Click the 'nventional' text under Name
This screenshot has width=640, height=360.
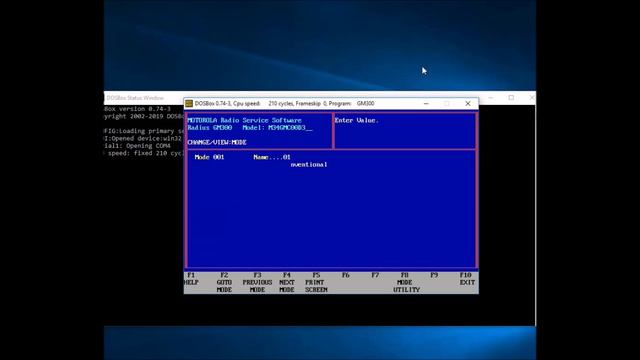[309, 164]
